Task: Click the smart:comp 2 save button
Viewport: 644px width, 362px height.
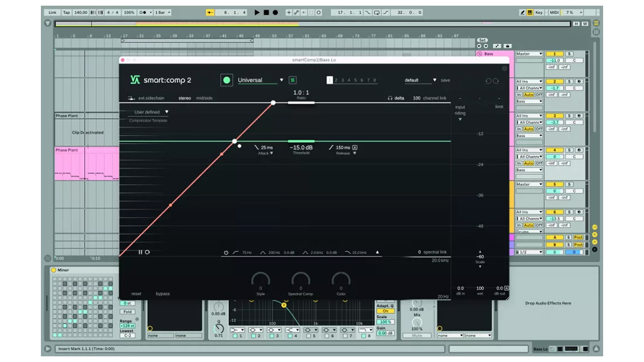Action: (445, 80)
